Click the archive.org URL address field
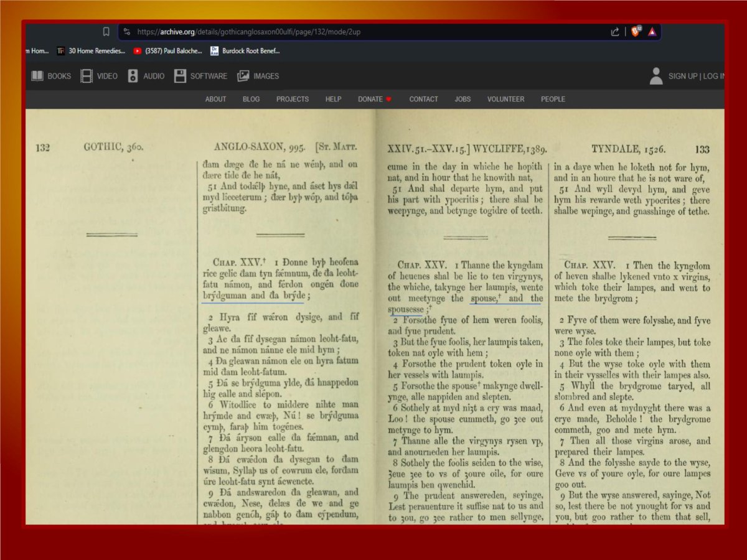The height and width of the screenshot is (560, 747). pyautogui.click(x=367, y=32)
